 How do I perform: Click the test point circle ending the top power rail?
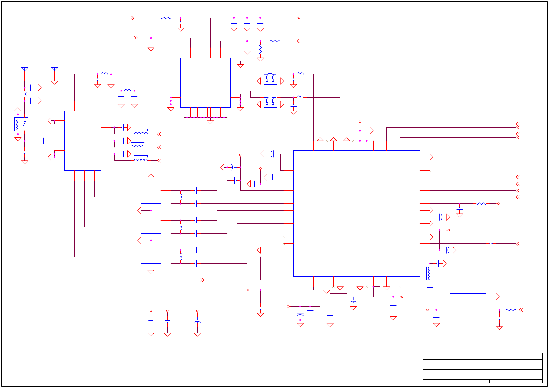tap(299, 18)
